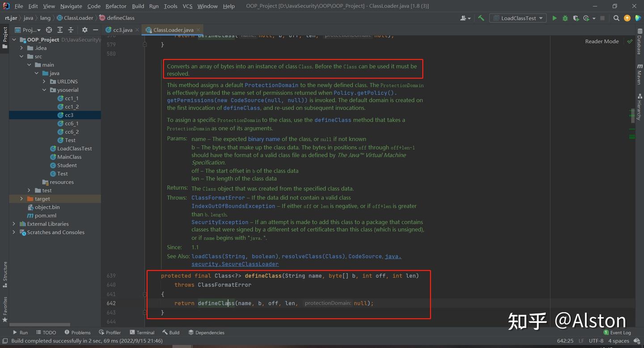Open the Project view selector dropdown
The image size is (644, 348).
tap(28, 30)
